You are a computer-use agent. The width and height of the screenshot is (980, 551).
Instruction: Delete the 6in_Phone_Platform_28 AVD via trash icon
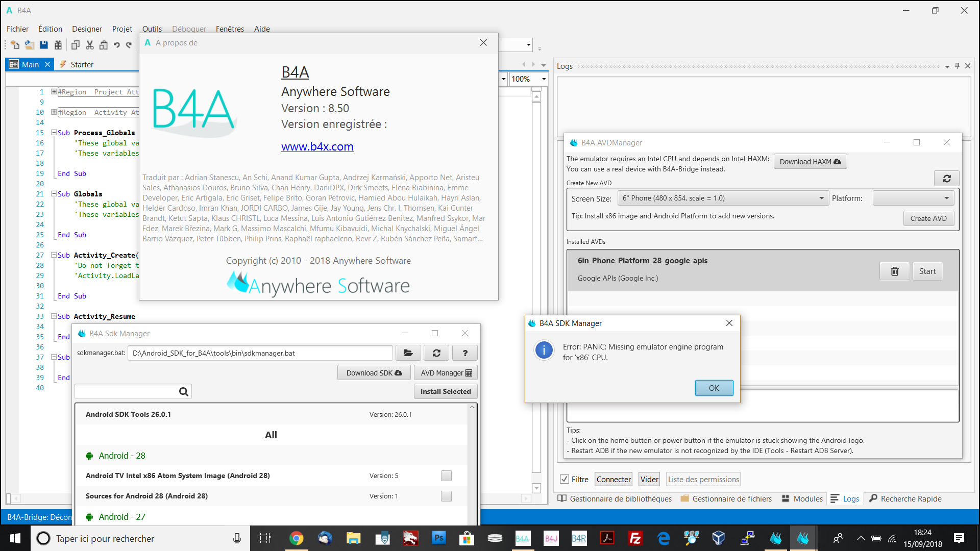coord(894,271)
